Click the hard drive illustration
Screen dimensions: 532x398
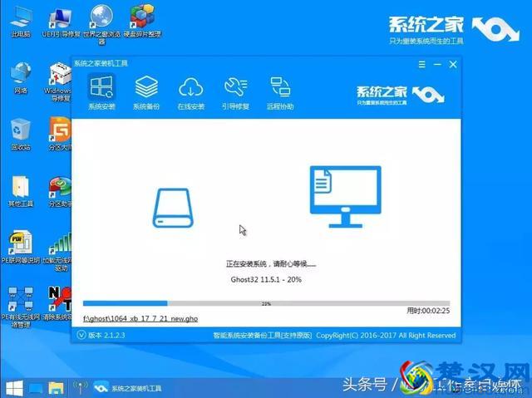click(173, 208)
